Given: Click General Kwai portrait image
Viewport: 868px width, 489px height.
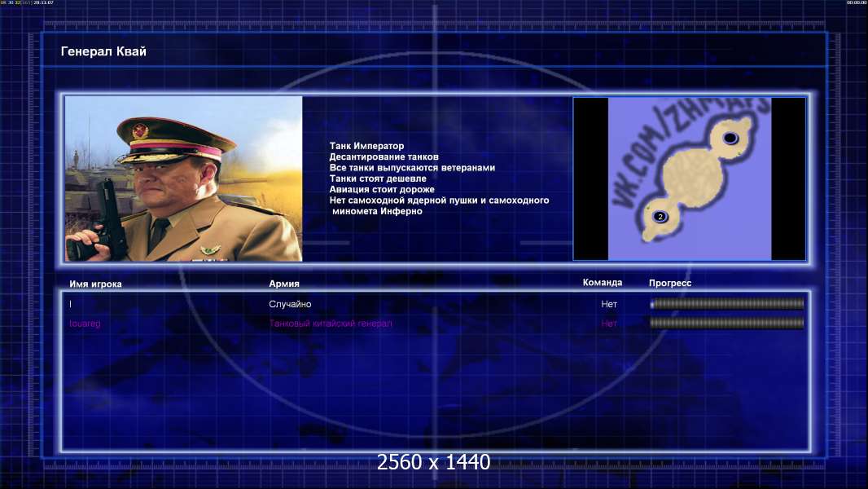Looking at the screenshot, I should 184,178.
